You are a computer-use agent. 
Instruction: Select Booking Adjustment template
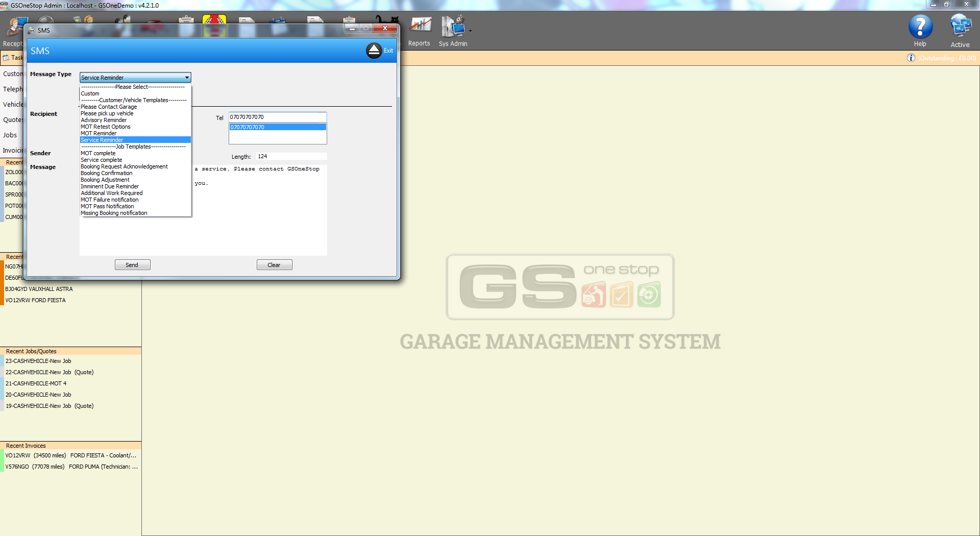click(x=136, y=180)
